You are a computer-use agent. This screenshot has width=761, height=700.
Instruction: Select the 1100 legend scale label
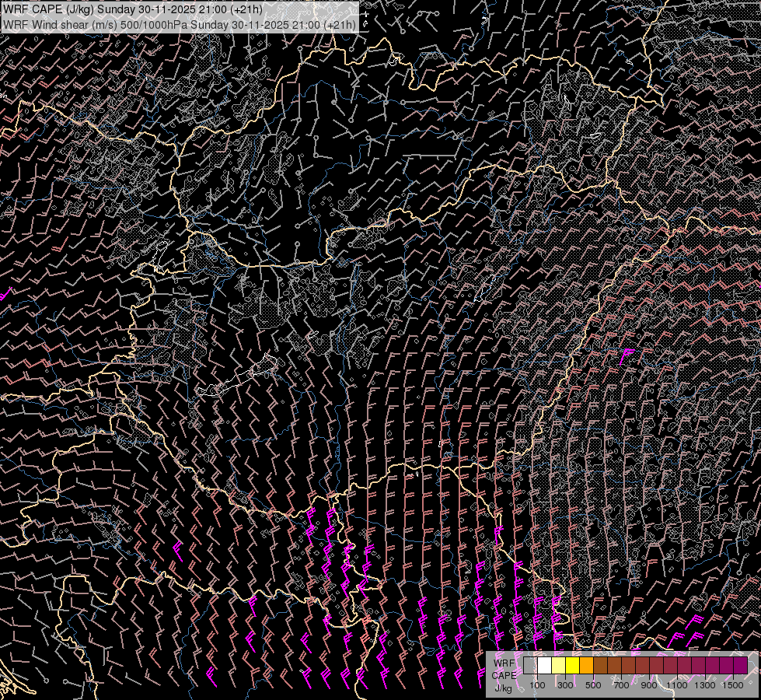coord(677,686)
